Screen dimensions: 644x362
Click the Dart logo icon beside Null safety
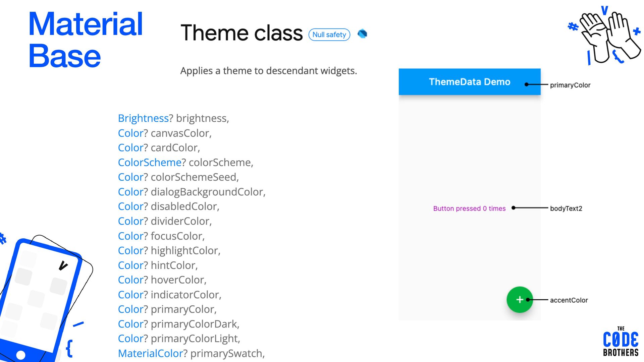[362, 34]
